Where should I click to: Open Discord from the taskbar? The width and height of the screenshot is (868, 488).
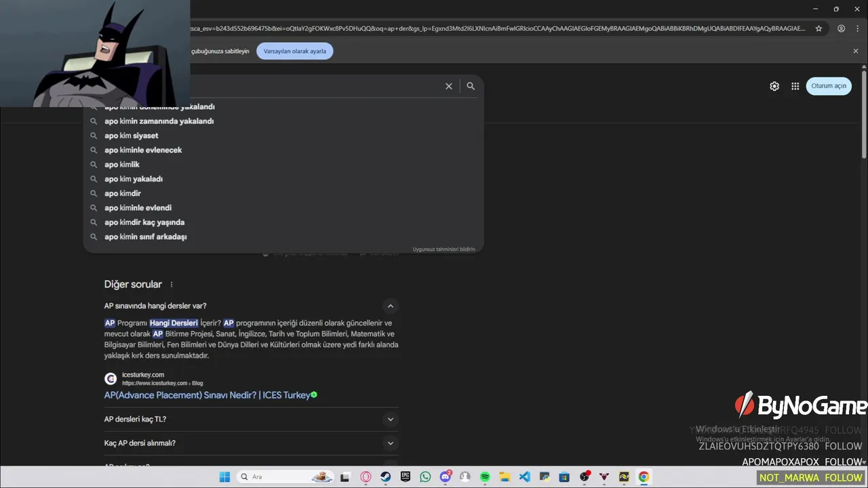click(x=446, y=476)
